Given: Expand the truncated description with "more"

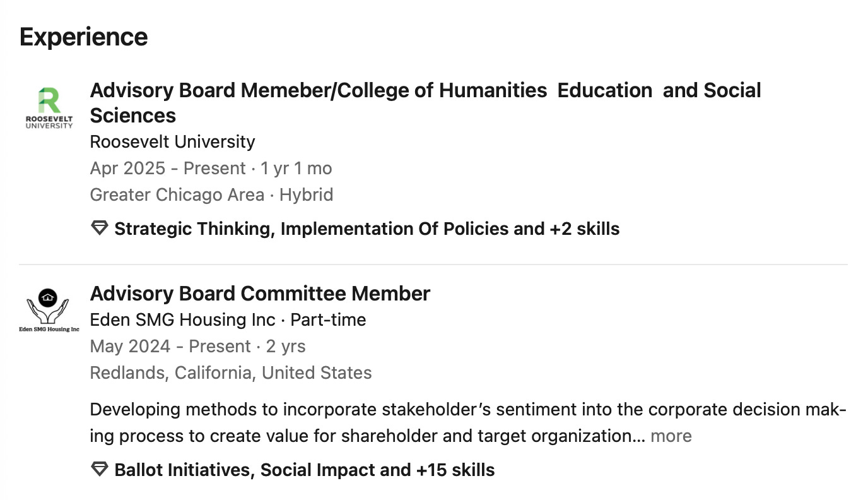Looking at the screenshot, I should 671,436.
